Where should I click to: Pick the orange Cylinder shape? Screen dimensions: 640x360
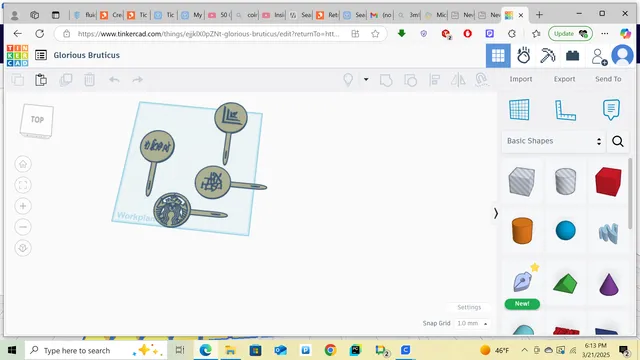pyautogui.click(x=522, y=231)
